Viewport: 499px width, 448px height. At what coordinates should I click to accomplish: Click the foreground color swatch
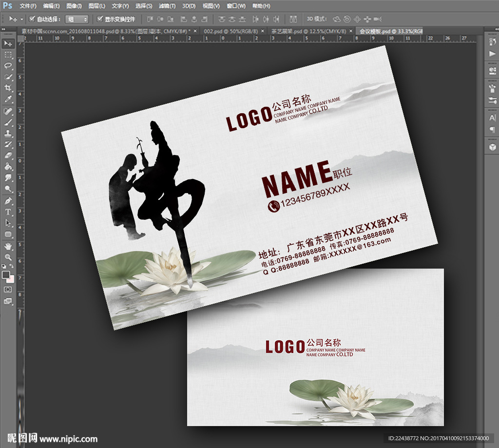click(6, 274)
